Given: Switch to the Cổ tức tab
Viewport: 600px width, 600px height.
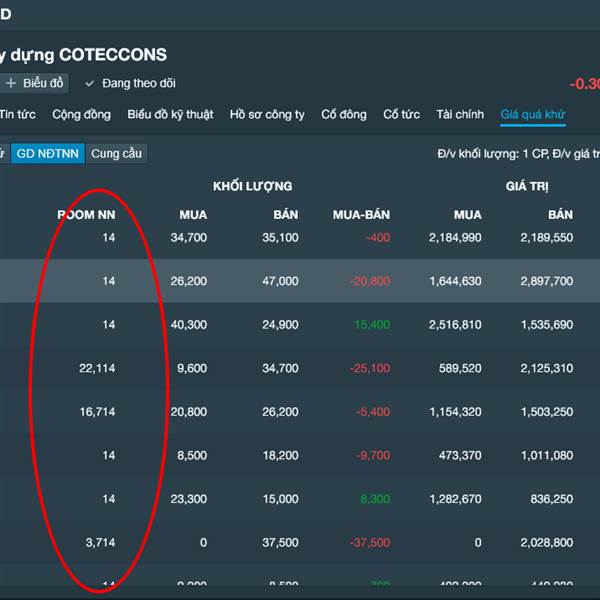Looking at the screenshot, I should (x=401, y=114).
